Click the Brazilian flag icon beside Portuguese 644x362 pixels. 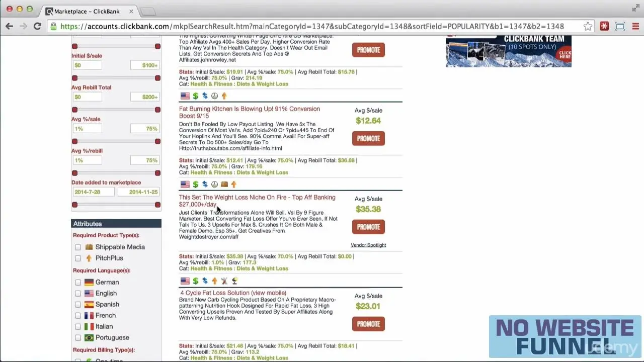pyautogui.click(x=89, y=337)
